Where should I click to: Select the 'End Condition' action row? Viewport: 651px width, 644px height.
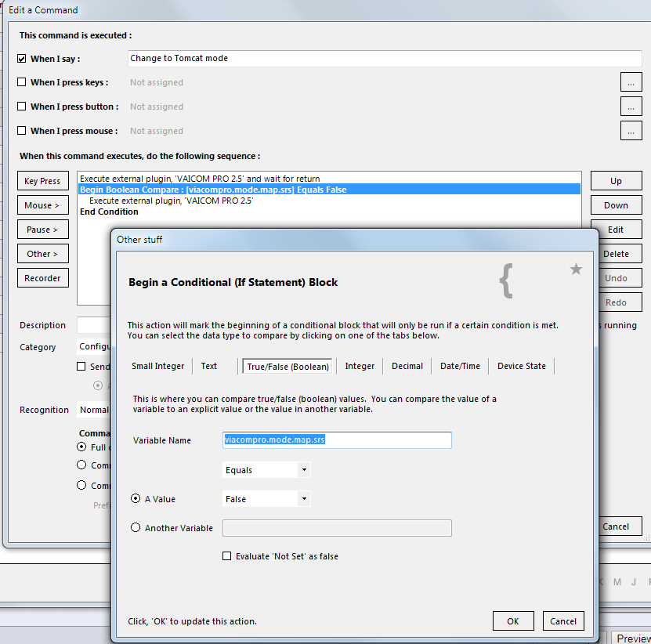[x=329, y=212]
